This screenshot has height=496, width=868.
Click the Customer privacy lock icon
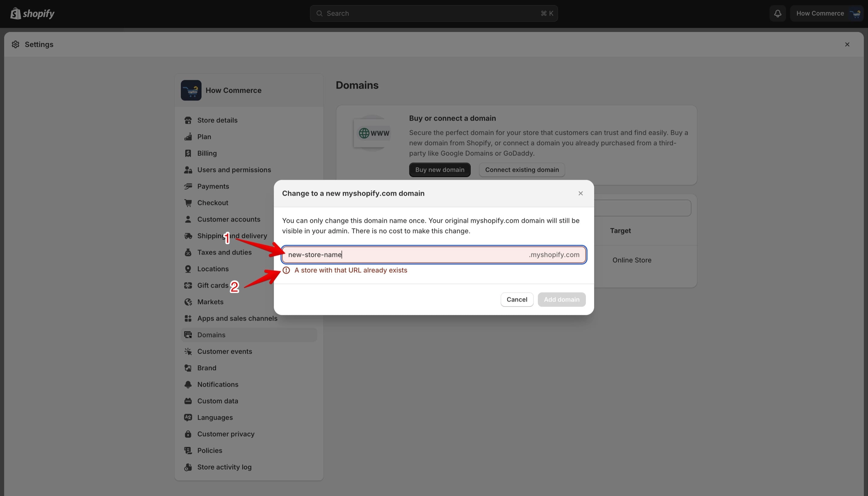coord(188,434)
